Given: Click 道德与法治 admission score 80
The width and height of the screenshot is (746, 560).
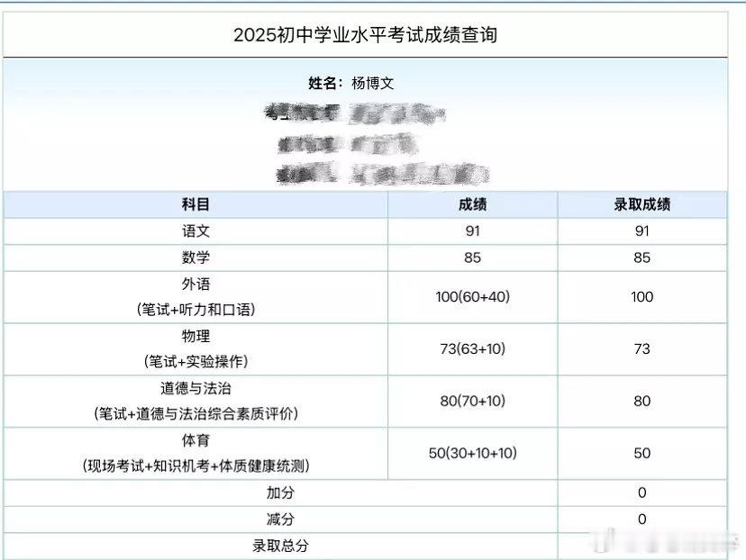Looking at the screenshot, I should [x=641, y=401].
